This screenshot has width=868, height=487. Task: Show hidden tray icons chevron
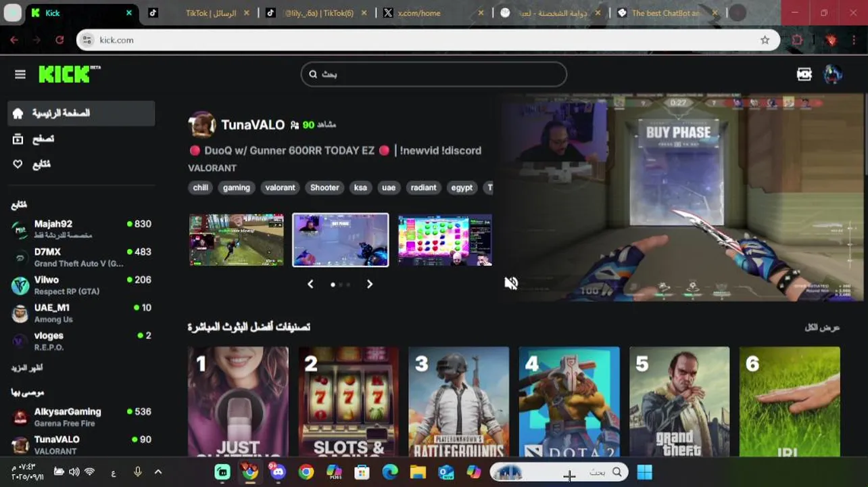pyautogui.click(x=158, y=472)
